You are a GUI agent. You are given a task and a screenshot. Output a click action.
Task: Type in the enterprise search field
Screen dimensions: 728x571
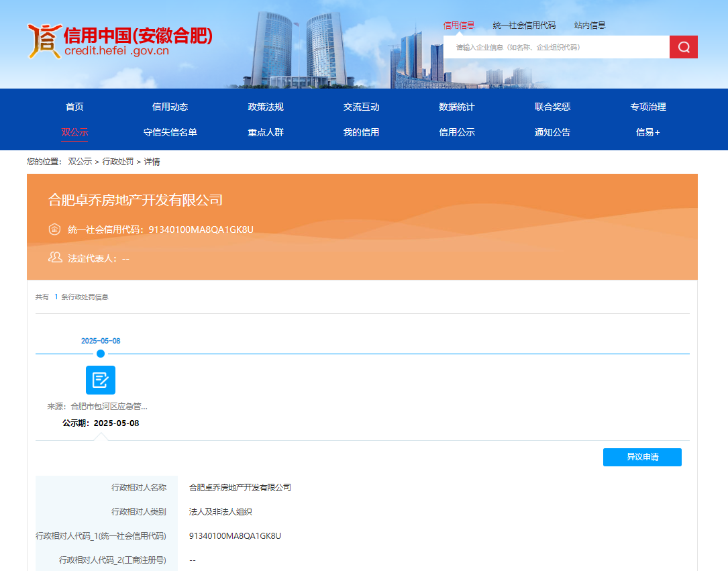pyautogui.click(x=556, y=47)
